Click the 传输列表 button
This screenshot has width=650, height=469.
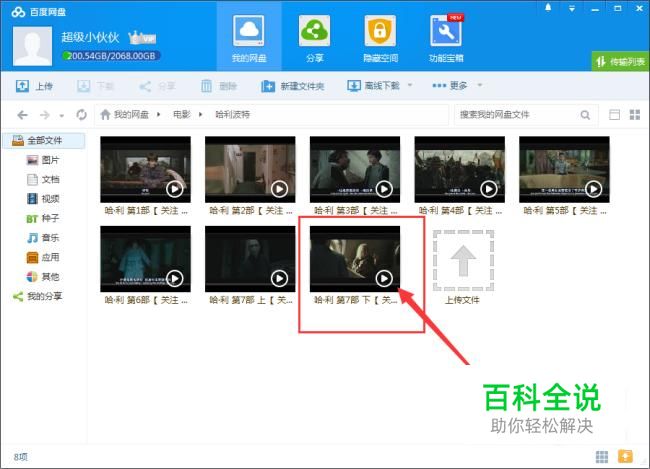tap(620, 62)
